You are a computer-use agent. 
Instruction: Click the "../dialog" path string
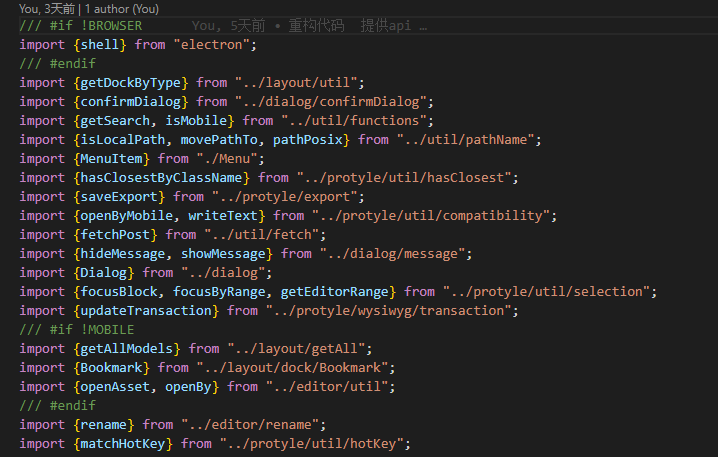point(223,273)
